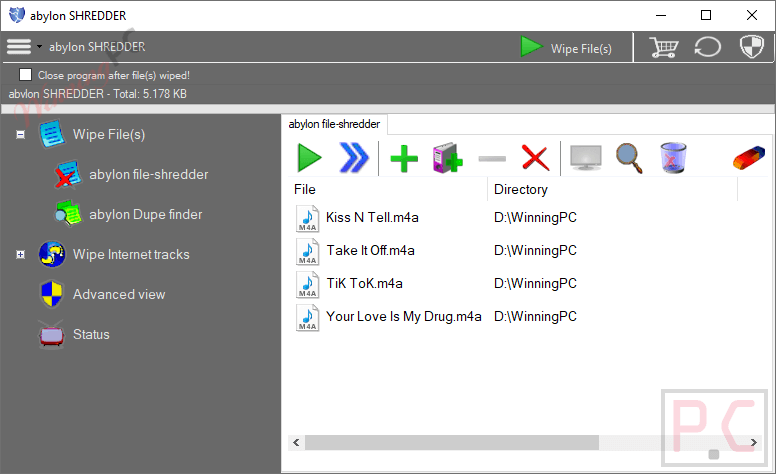Screen dimensions: 776x474
Task: Click the abylon SHREDDER header title text
Action: point(97,47)
